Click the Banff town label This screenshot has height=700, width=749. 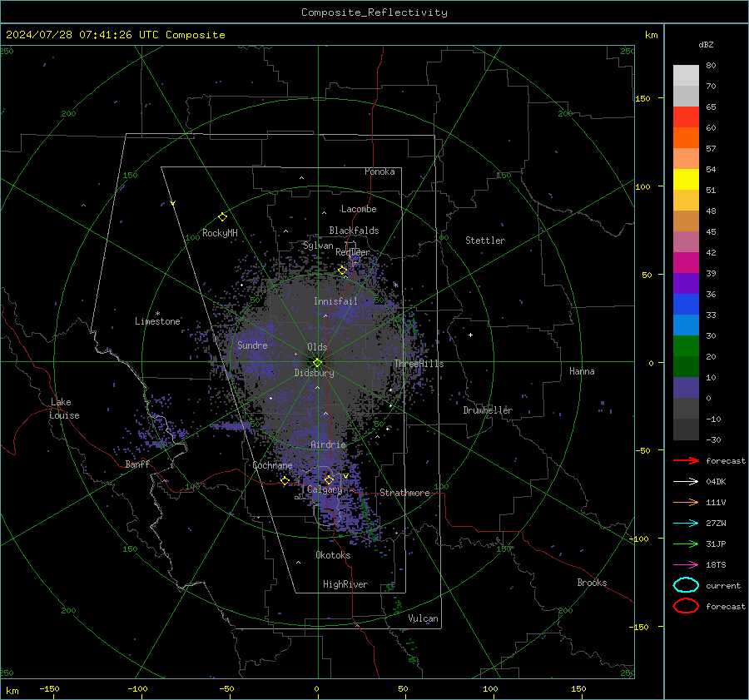(137, 464)
